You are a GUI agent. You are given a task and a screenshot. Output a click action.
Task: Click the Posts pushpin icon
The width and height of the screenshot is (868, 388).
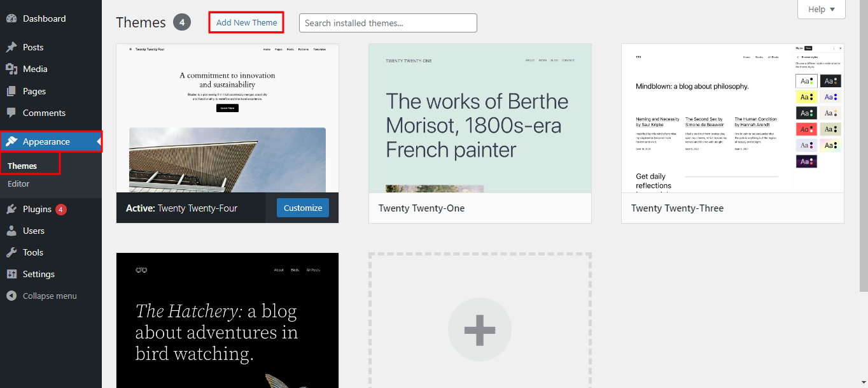[11, 47]
